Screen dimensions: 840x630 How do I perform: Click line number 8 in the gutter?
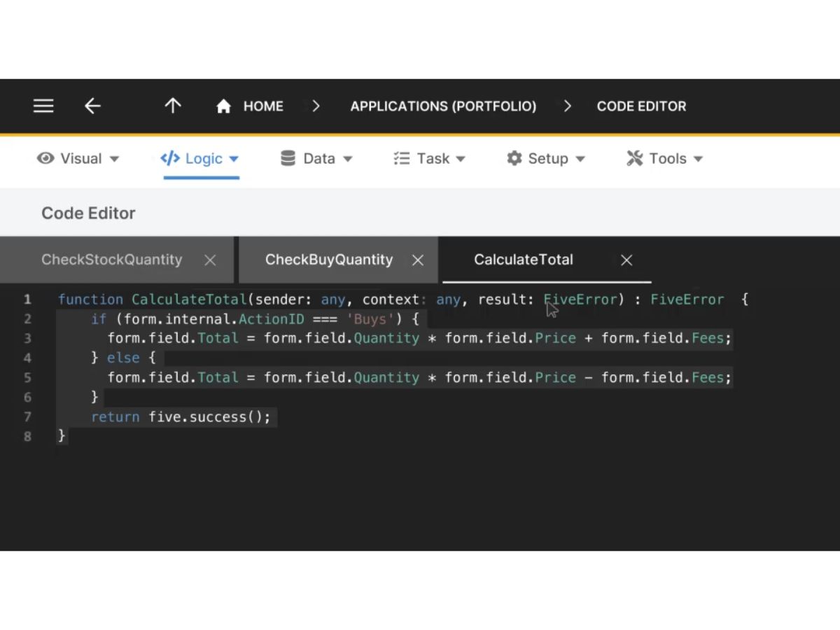(27, 437)
